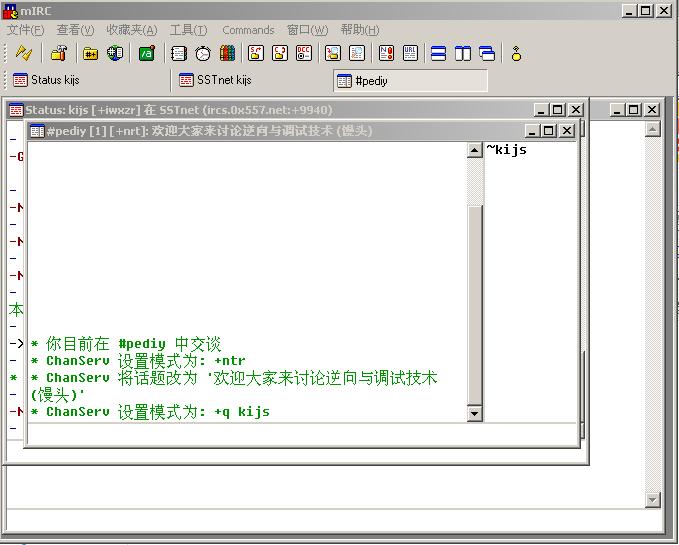Click the Status window title bar icon

coord(16,110)
